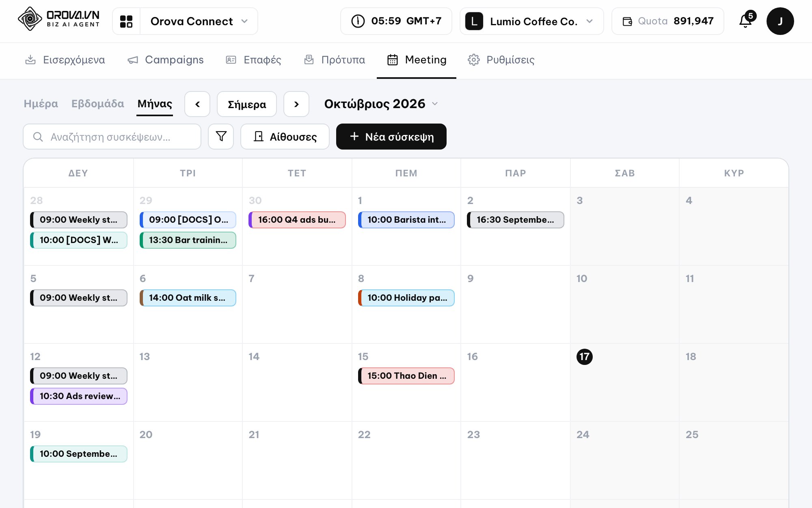Open the notifications bell
The width and height of the screenshot is (812, 508).
click(x=745, y=21)
